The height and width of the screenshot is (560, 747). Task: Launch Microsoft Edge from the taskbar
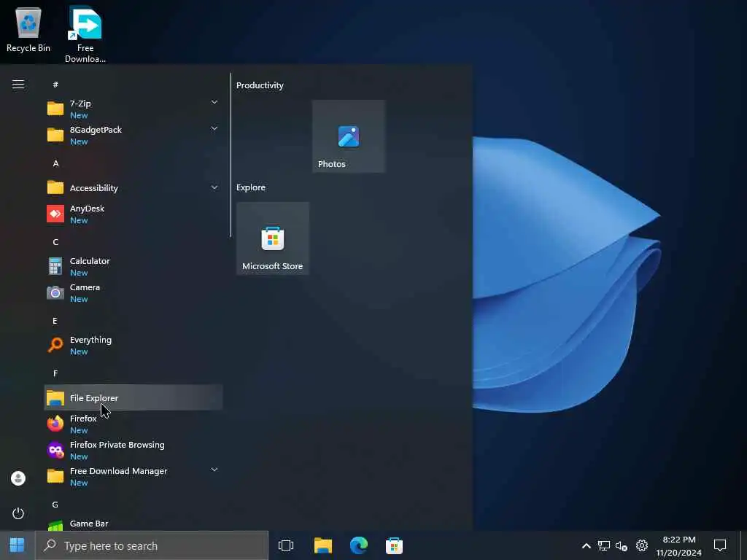click(359, 545)
